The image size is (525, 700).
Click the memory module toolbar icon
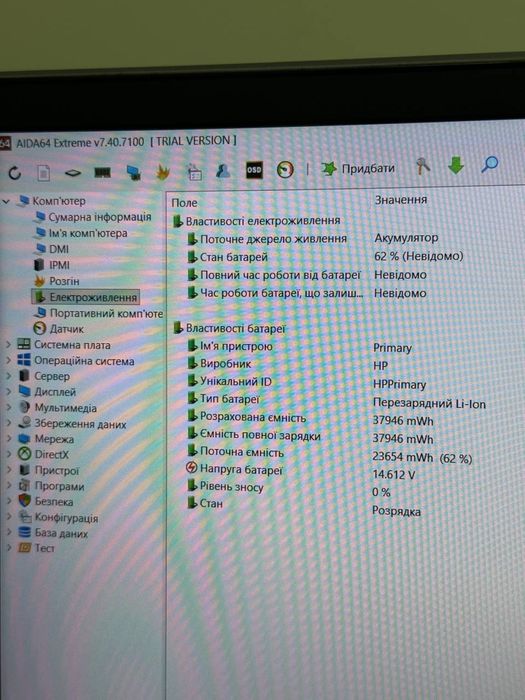103,172
